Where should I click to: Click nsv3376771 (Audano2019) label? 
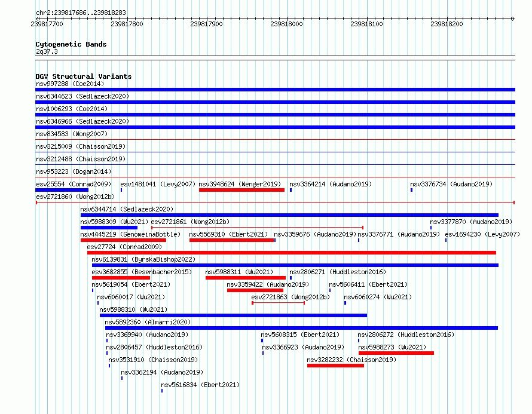pyautogui.click(x=399, y=234)
